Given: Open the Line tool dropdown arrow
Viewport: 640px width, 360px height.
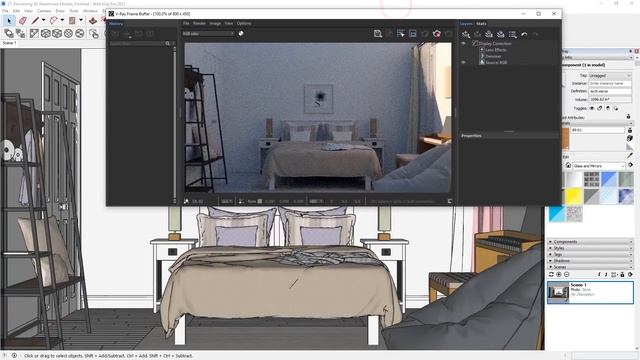Looking at the screenshot, I should point(43,20).
